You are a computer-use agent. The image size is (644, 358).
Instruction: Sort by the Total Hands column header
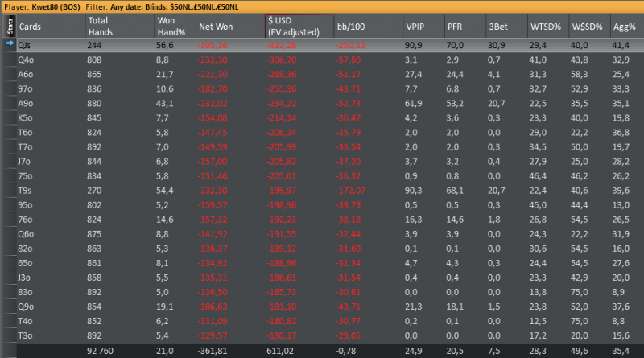point(120,27)
